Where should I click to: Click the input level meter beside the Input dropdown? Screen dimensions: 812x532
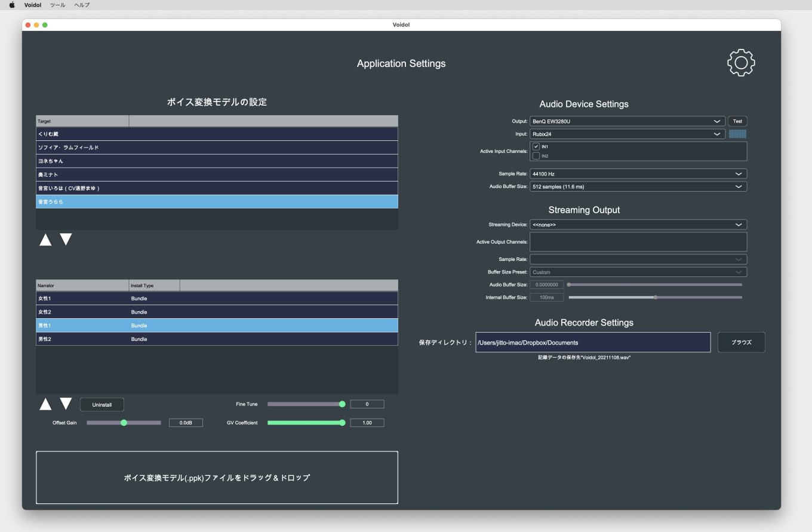pos(737,134)
